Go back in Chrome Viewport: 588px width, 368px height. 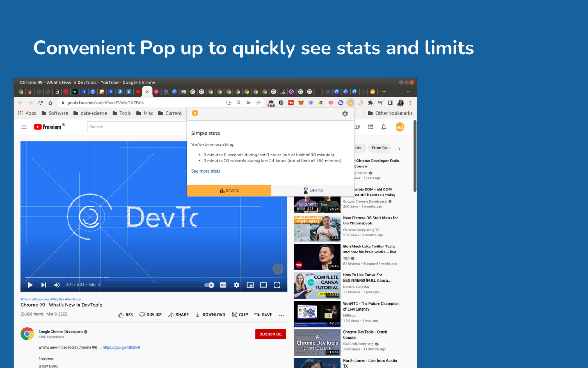tap(20, 103)
